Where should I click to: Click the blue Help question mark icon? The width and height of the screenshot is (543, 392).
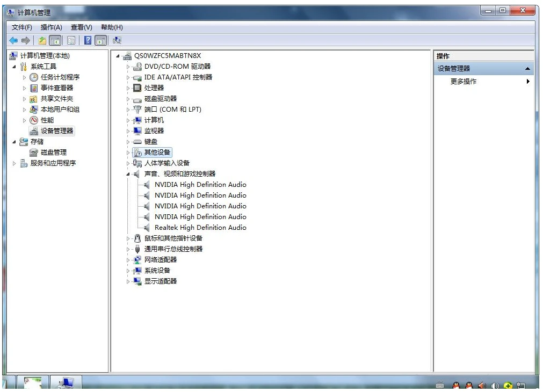click(88, 40)
